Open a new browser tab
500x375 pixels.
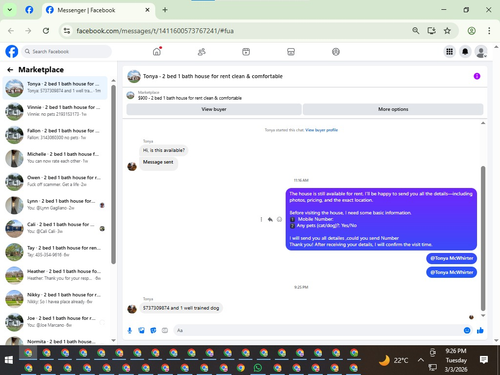165,10
